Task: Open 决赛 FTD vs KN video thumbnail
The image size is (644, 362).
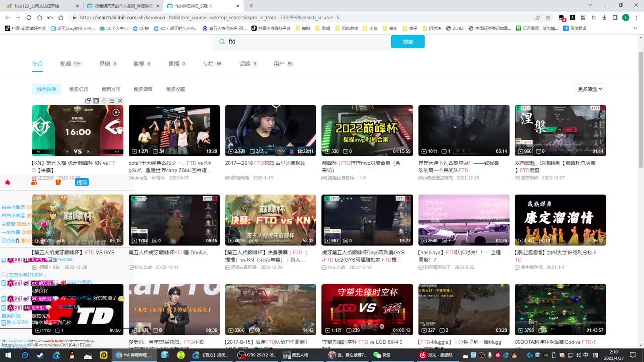Action: pos(271,220)
